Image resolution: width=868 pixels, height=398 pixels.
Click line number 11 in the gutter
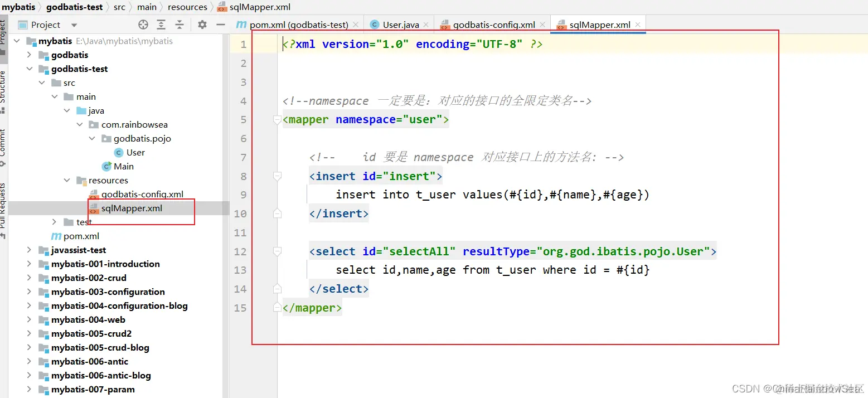click(x=240, y=232)
